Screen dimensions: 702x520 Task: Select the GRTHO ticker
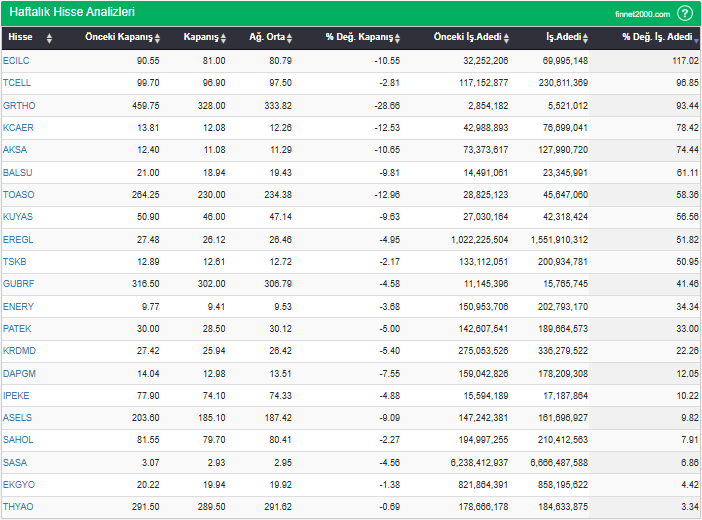pos(18,105)
